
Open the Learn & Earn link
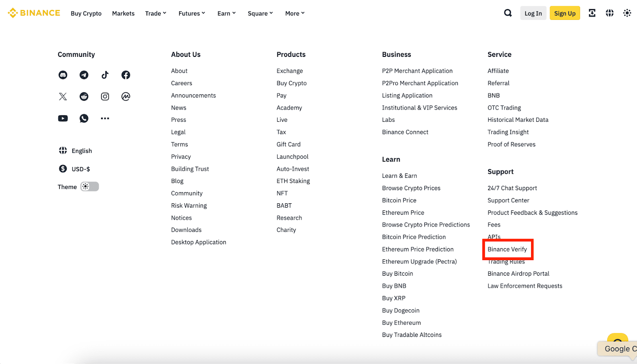click(400, 176)
